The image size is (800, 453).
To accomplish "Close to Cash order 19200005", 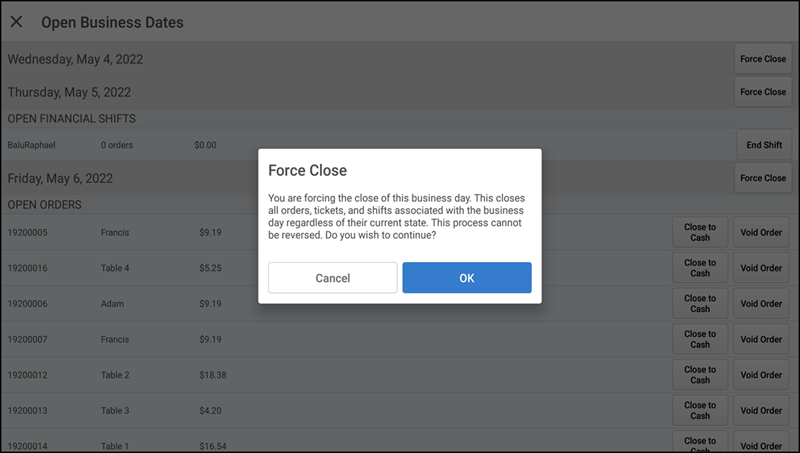I will pos(700,232).
